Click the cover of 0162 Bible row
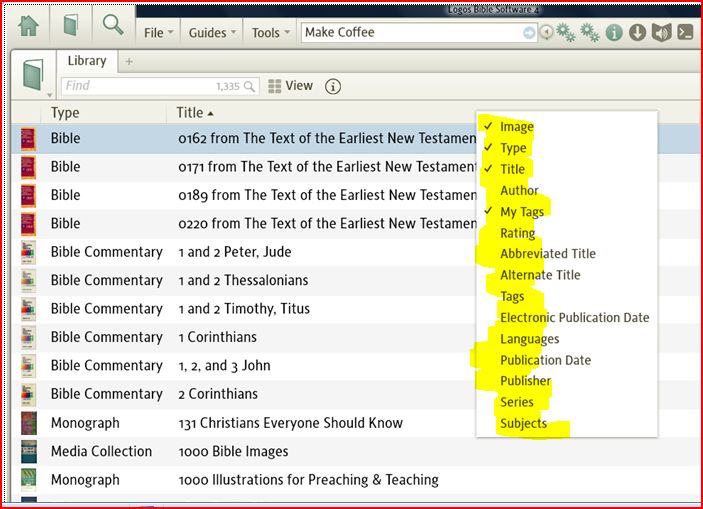703x509 pixels. click(28, 139)
